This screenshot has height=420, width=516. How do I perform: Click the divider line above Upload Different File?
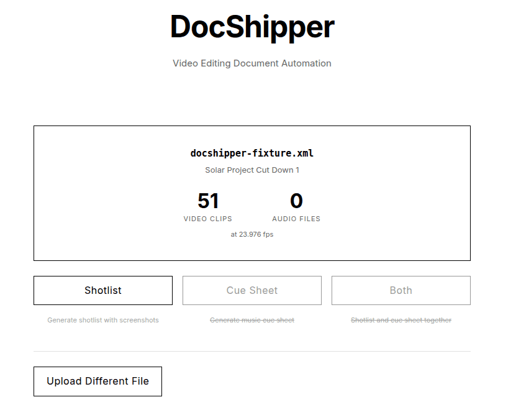pyautogui.click(x=251, y=350)
